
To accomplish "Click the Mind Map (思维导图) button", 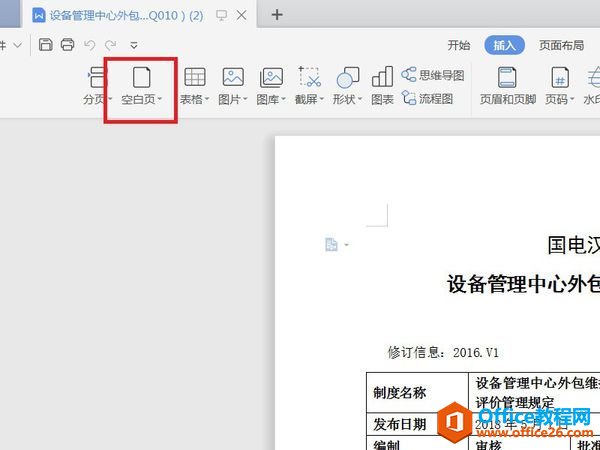I will click(x=433, y=75).
